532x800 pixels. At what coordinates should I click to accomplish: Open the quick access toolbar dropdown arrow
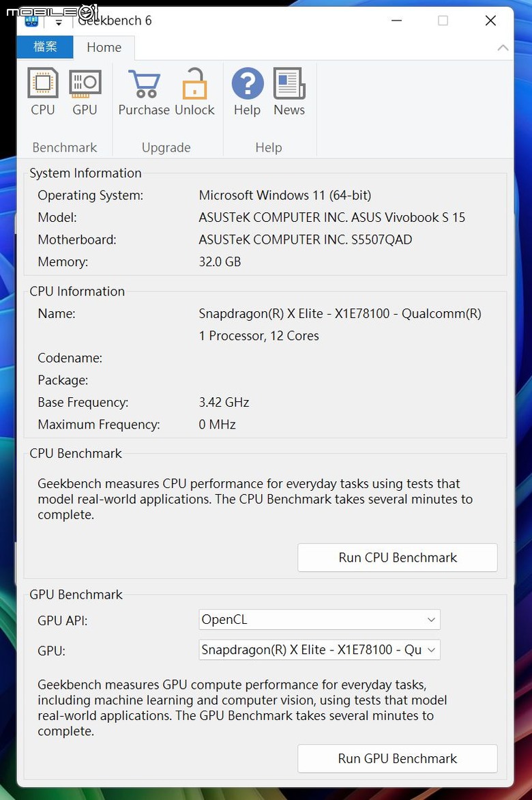coord(59,23)
